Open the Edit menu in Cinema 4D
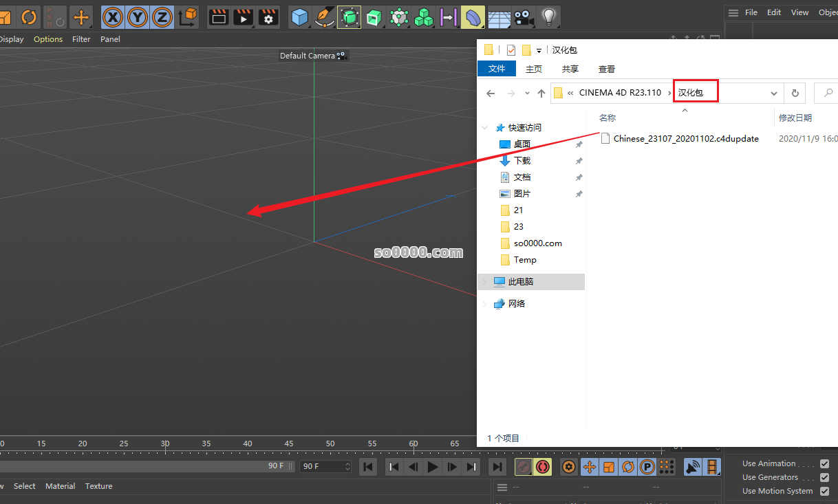The image size is (838, 504). pyautogui.click(x=773, y=12)
